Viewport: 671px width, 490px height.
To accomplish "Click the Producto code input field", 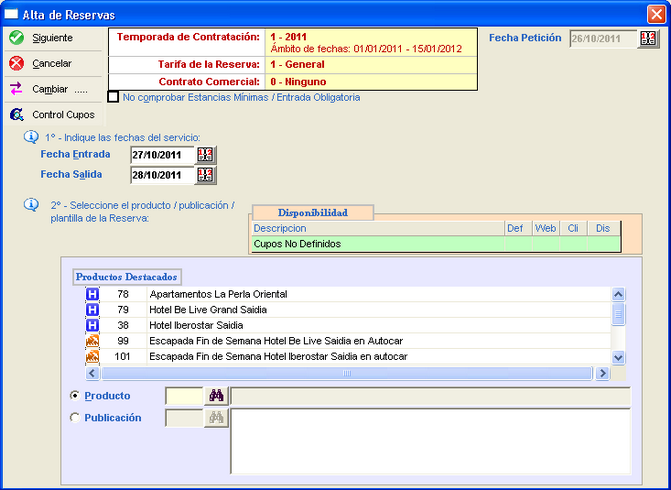I will [184, 396].
